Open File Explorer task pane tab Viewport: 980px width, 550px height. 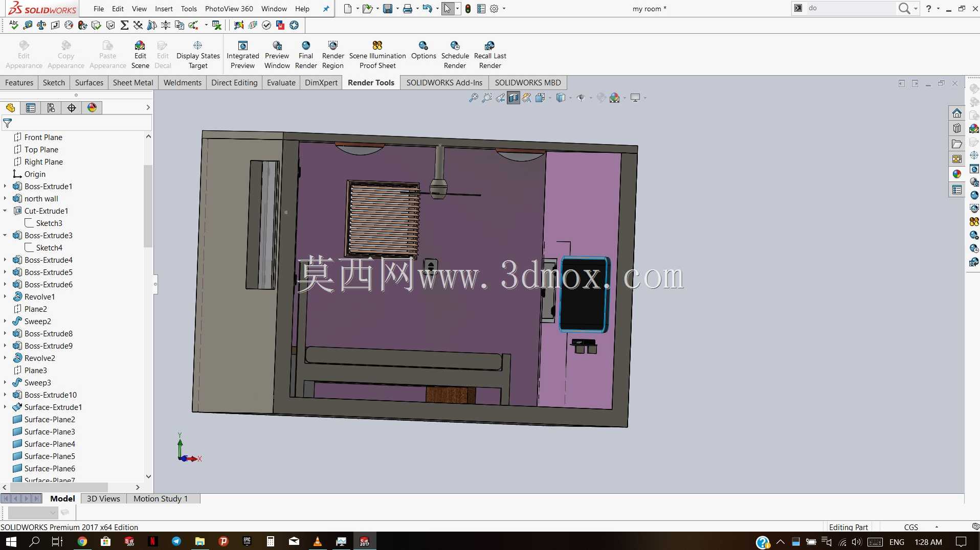click(957, 144)
